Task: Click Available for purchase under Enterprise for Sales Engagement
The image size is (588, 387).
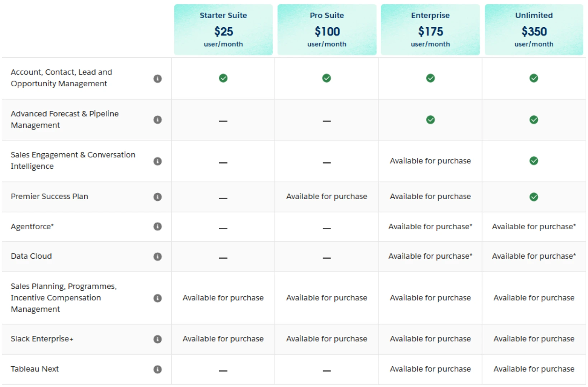Action: point(430,161)
